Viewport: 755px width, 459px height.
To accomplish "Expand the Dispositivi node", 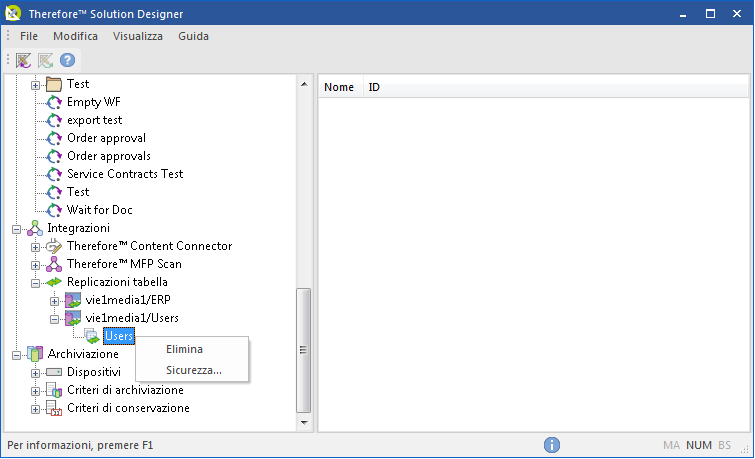I will click(x=35, y=373).
